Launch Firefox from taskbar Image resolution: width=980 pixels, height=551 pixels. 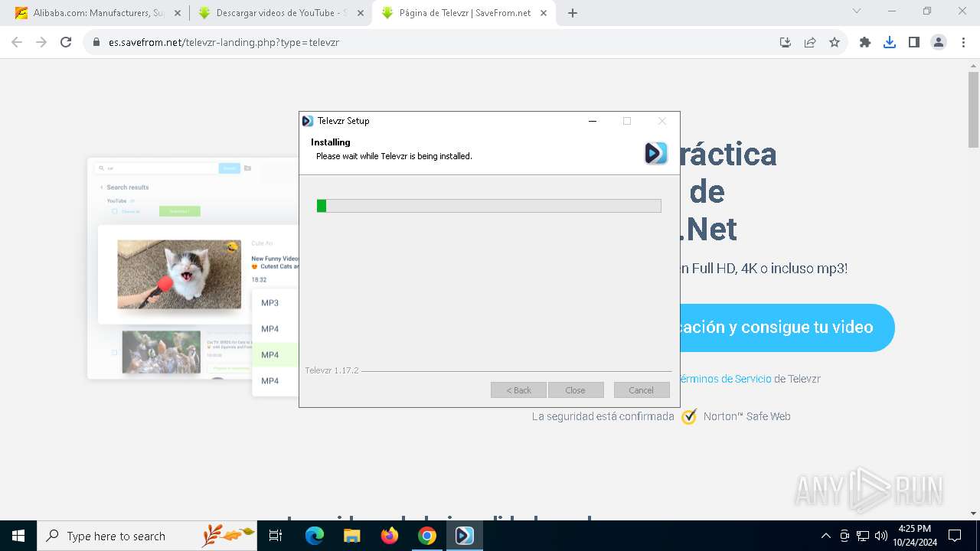(390, 536)
